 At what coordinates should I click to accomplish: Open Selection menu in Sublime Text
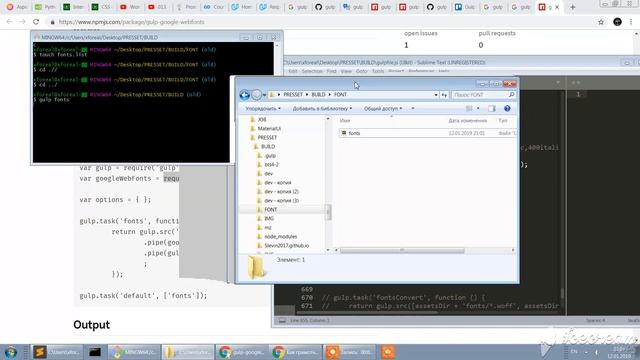(312, 71)
